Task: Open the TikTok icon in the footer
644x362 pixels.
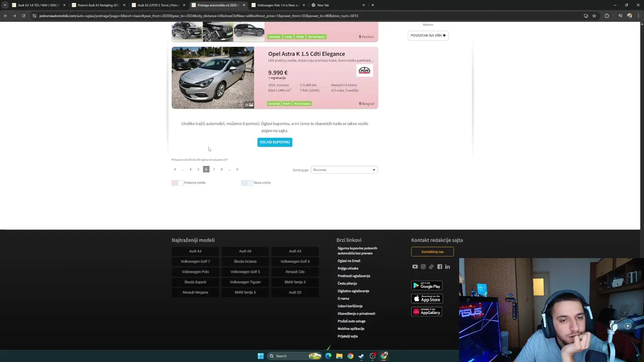Action: pyautogui.click(x=431, y=266)
